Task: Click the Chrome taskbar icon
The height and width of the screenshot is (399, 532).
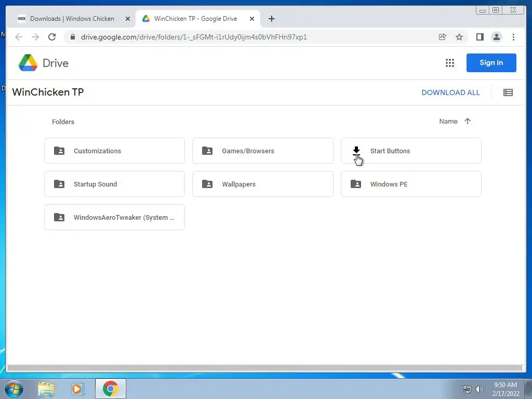Action: tap(111, 389)
